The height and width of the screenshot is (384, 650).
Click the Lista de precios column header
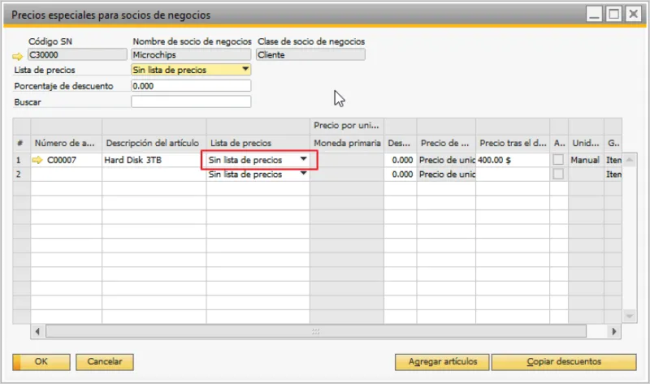[x=258, y=143]
